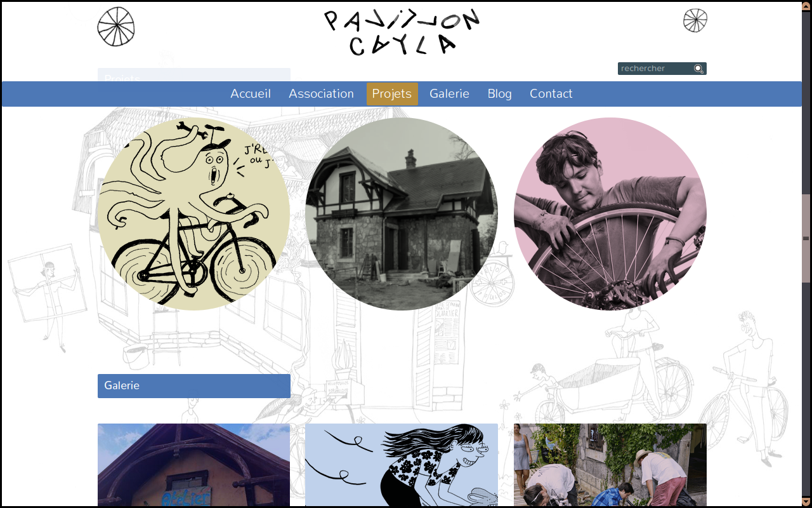Open the boy repairing wheel circle photo
The width and height of the screenshot is (812, 508).
pyautogui.click(x=610, y=214)
